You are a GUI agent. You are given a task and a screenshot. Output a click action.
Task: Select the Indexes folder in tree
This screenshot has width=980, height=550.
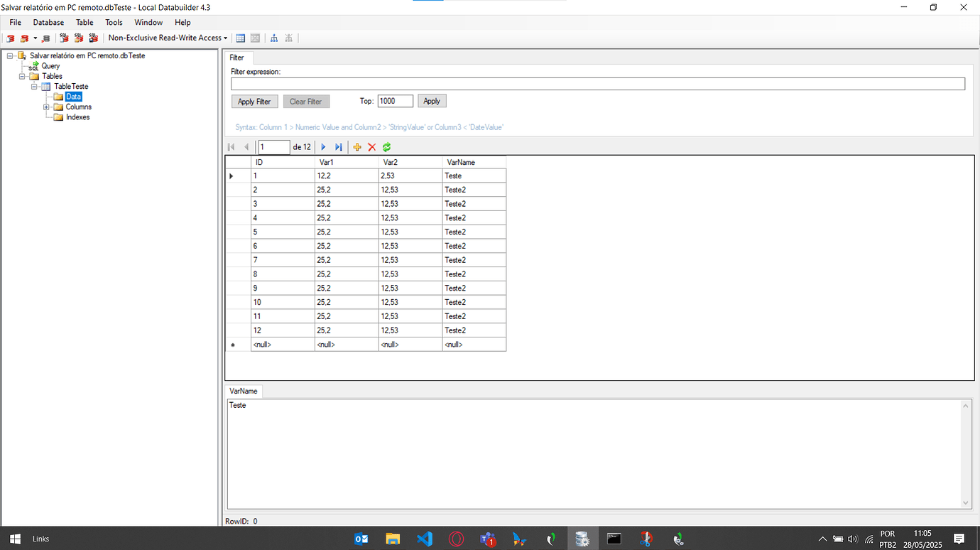point(78,117)
